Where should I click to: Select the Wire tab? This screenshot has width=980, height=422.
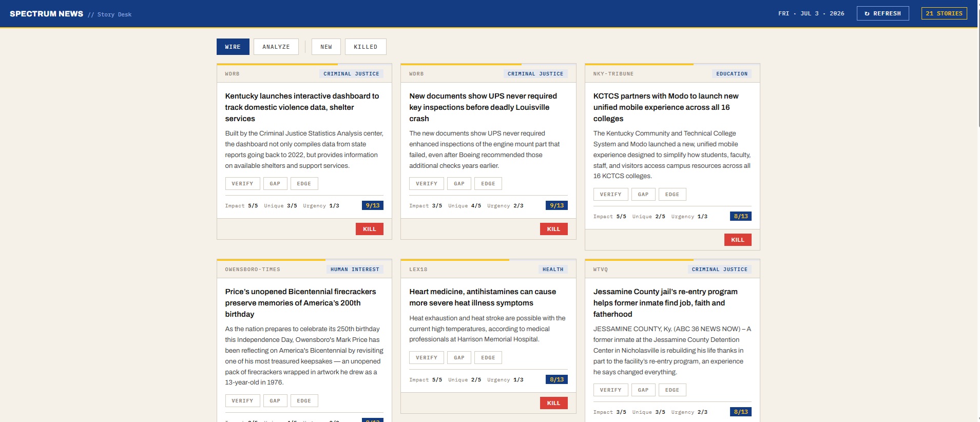click(233, 47)
